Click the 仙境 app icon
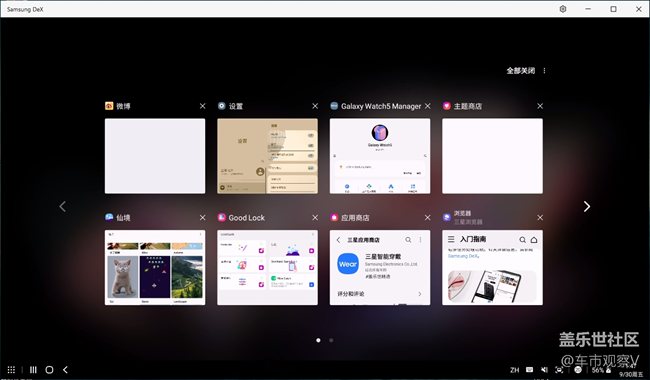 tap(109, 217)
